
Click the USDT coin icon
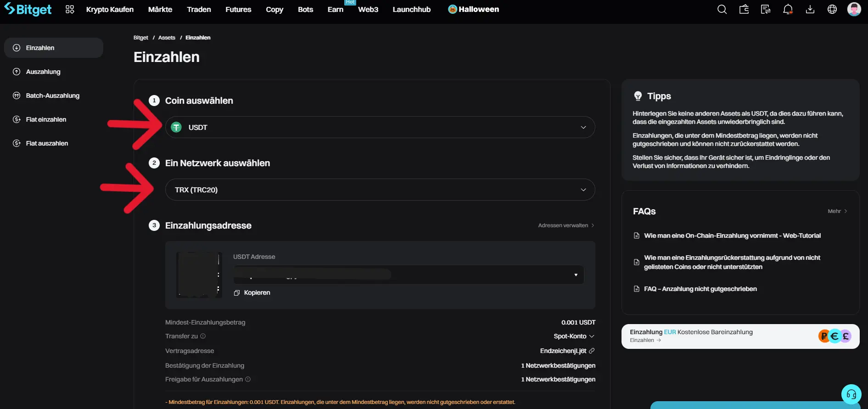coord(176,127)
